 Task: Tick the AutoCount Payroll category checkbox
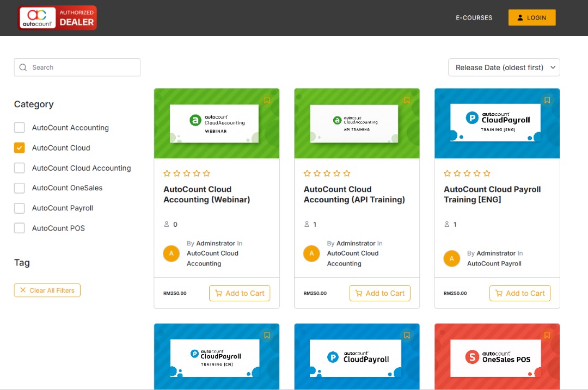click(20, 208)
